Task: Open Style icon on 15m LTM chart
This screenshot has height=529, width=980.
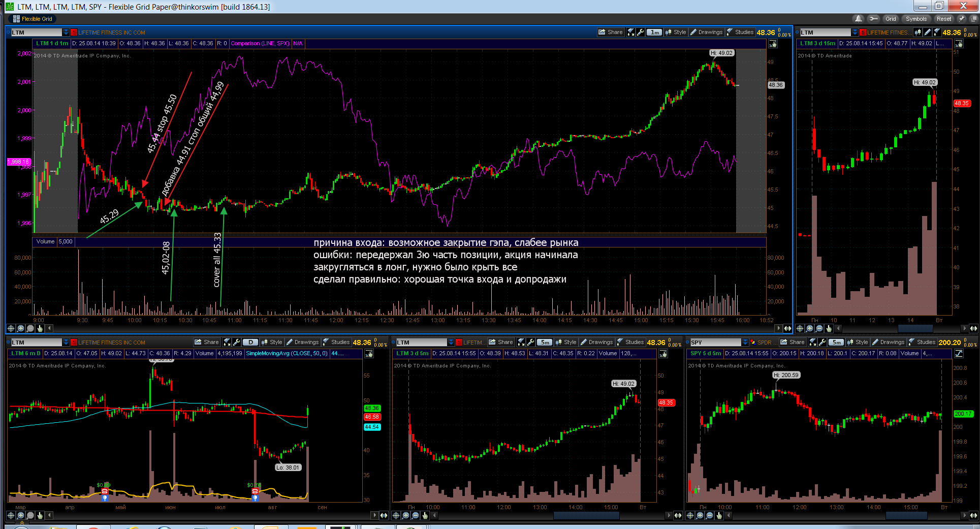Action: coord(918,32)
